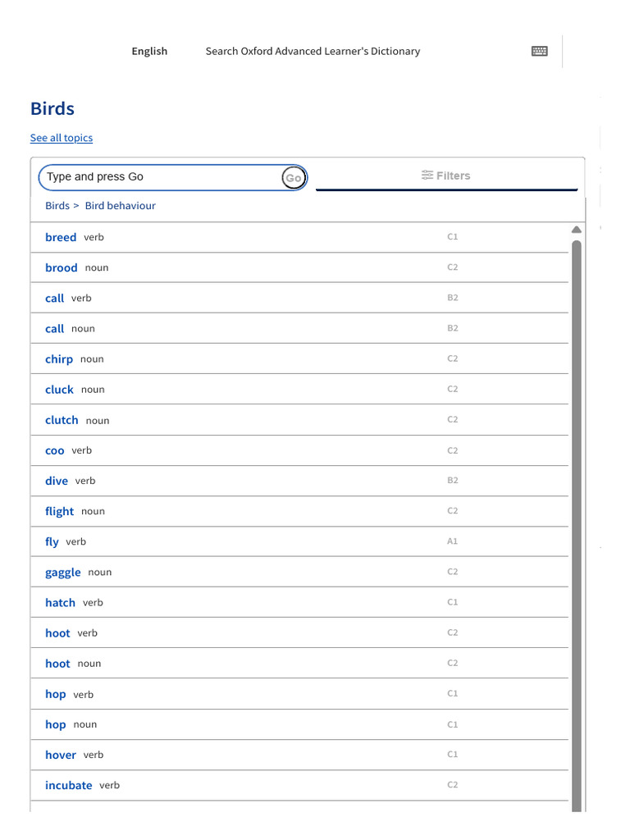Click the virtual keyboard icon
630x840 pixels.
pyautogui.click(x=539, y=51)
